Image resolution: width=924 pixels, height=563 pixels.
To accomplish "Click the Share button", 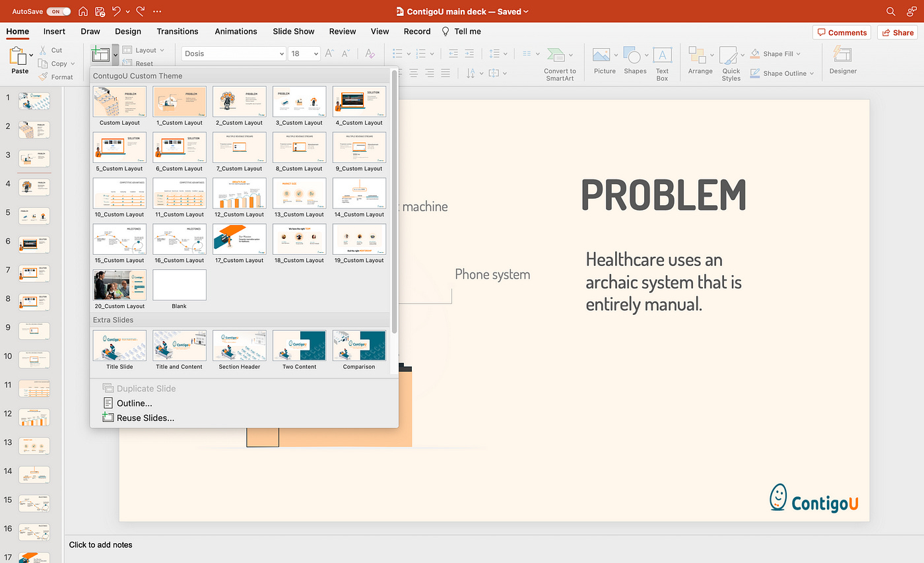I will coord(897,32).
